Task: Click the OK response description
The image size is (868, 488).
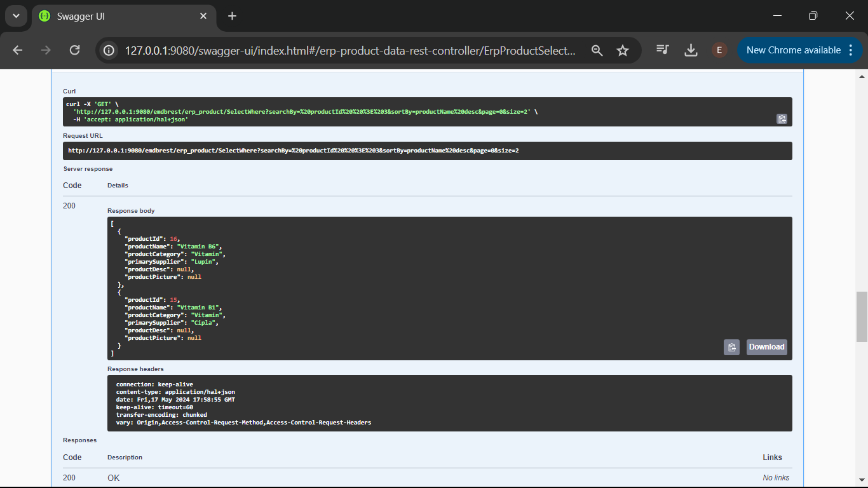Action: pos(114,478)
